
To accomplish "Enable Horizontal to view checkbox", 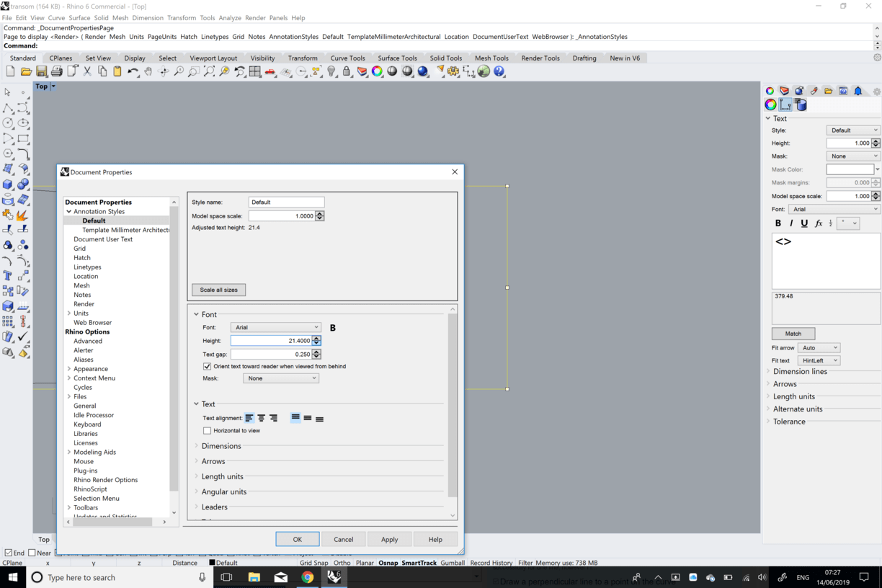I will coord(208,430).
